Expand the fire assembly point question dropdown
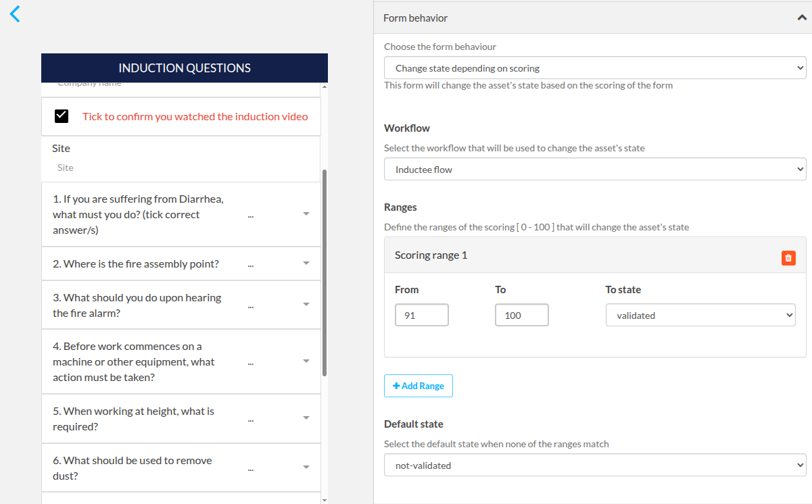 coord(306,263)
